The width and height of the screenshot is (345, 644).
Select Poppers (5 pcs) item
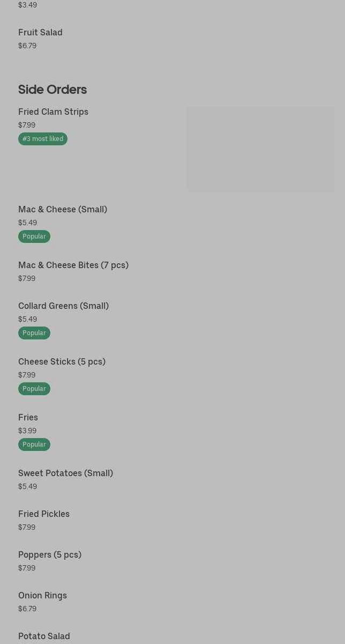tap(50, 555)
